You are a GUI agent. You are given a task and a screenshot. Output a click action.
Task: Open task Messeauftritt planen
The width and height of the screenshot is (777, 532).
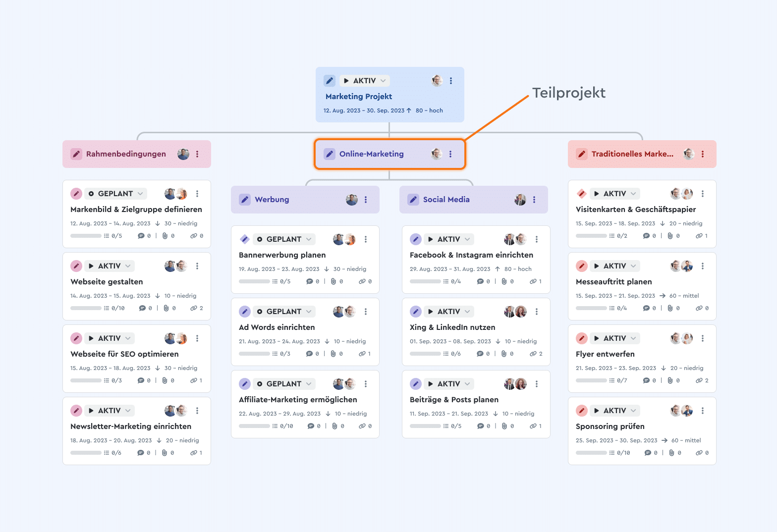614,282
